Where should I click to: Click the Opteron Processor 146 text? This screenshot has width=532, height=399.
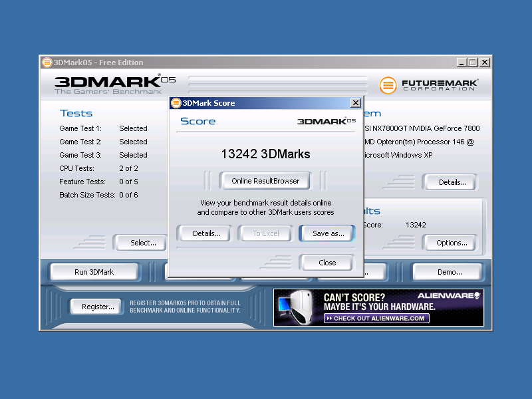(x=420, y=142)
